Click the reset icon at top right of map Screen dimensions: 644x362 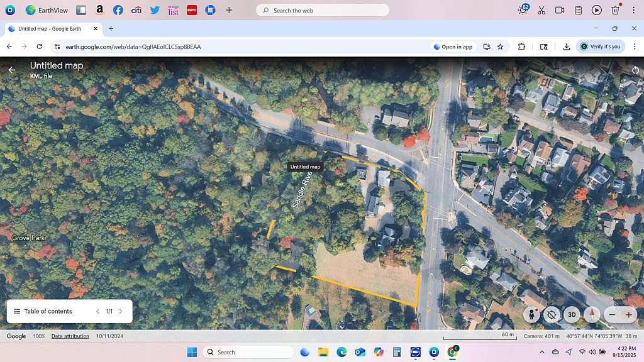tap(635, 70)
